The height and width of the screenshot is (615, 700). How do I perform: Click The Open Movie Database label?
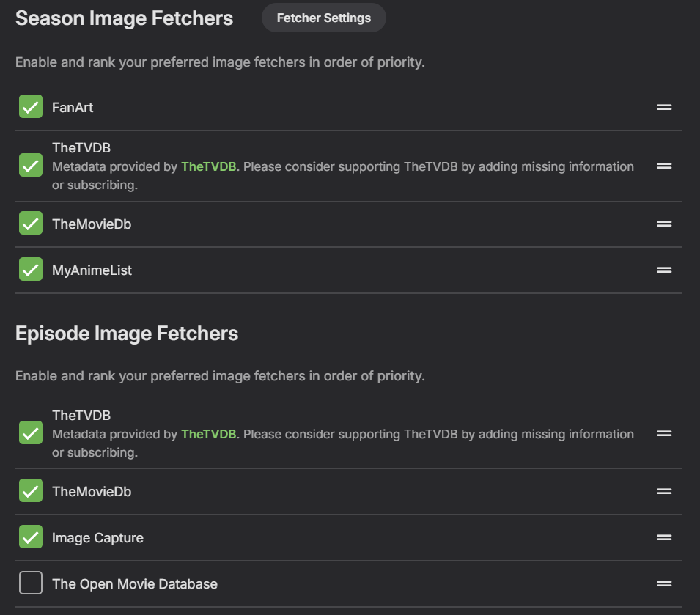click(135, 584)
